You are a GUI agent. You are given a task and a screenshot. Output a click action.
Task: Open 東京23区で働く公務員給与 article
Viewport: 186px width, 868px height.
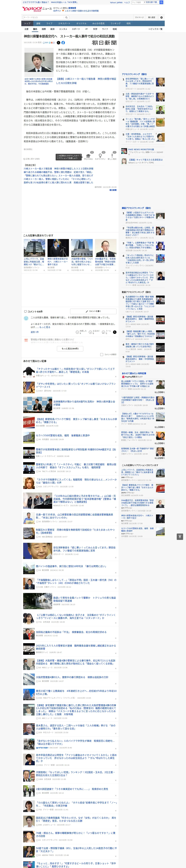pos(76,692)
